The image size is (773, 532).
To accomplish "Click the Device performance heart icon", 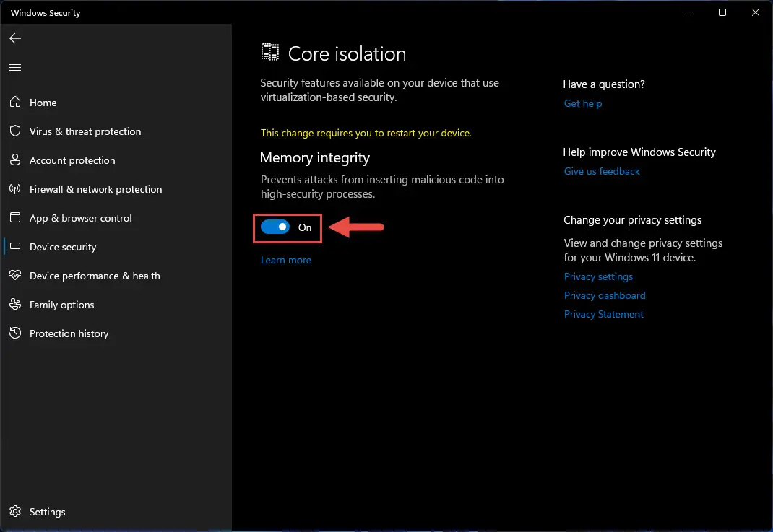I will (15, 275).
